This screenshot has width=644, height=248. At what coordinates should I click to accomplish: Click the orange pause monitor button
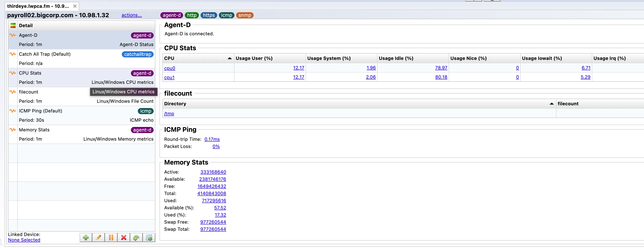[x=111, y=237]
